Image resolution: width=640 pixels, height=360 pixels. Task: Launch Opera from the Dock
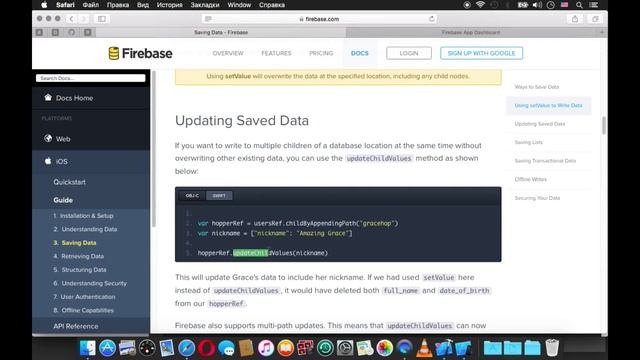207,348
